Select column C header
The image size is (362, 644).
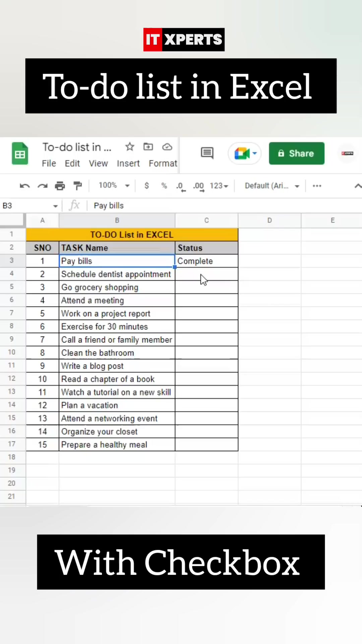pyautogui.click(x=206, y=220)
